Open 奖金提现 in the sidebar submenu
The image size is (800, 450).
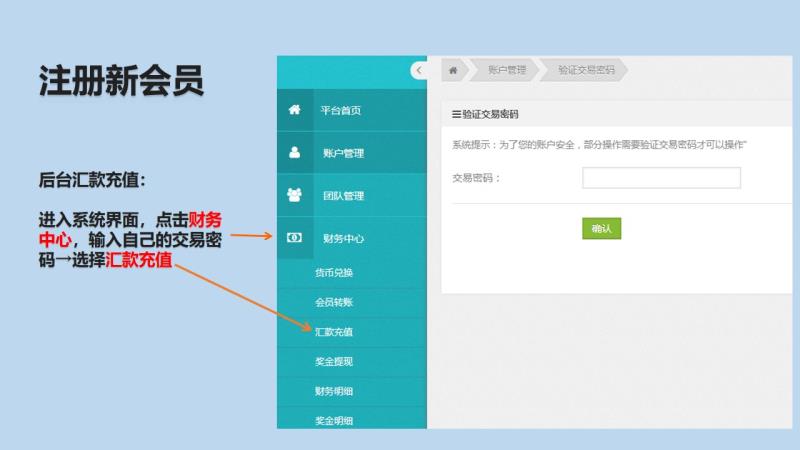click(334, 362)
